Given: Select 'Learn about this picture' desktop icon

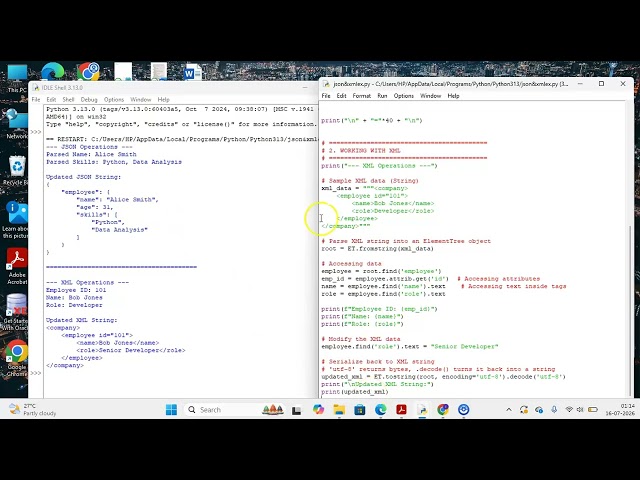Looking at the screenshot, I should (16, 220).
